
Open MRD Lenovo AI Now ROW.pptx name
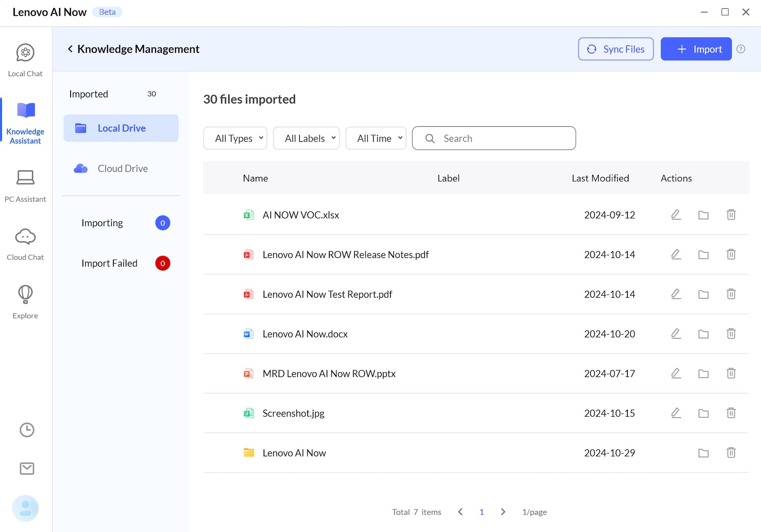coord(329,373)
